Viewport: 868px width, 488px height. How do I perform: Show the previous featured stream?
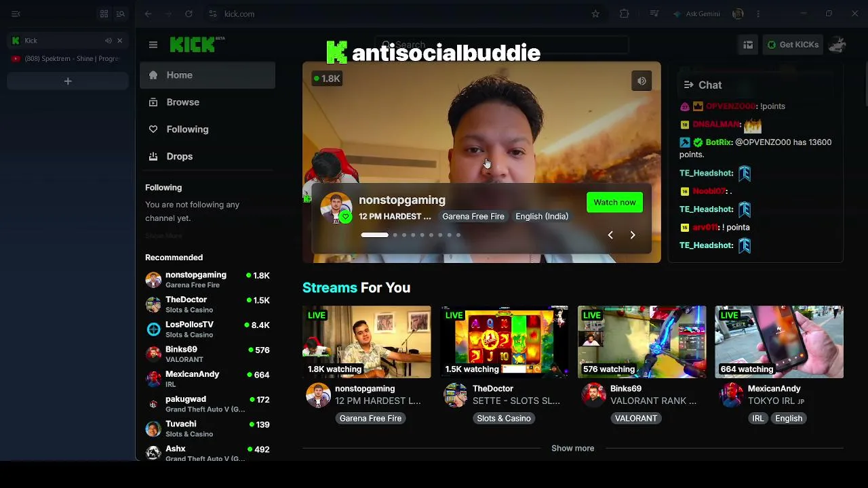(x=610, y=235)
